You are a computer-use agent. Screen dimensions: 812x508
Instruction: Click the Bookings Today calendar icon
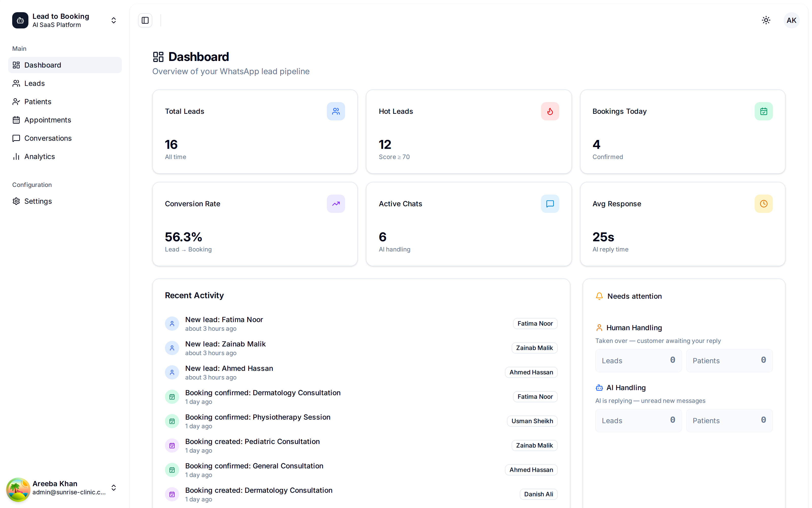764,111
